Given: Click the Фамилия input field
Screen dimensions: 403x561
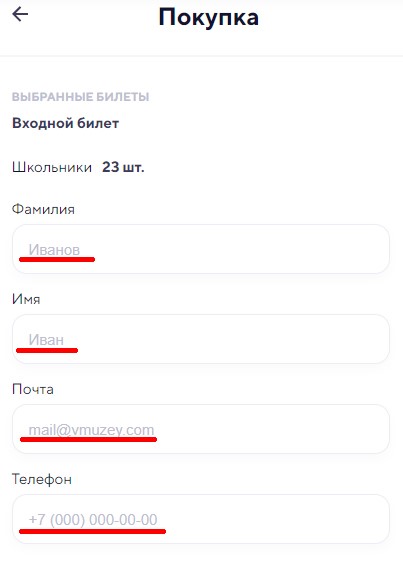Looking at the screenshot, I should (x=201, y=249).
